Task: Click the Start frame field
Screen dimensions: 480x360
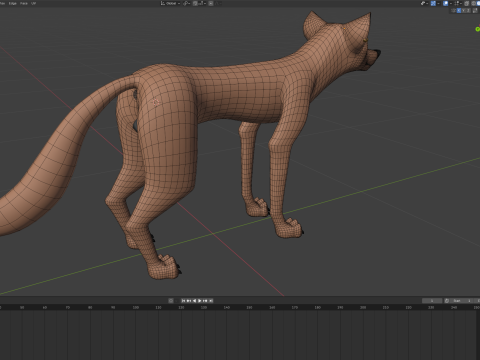Action: click(x=461, y=301)
